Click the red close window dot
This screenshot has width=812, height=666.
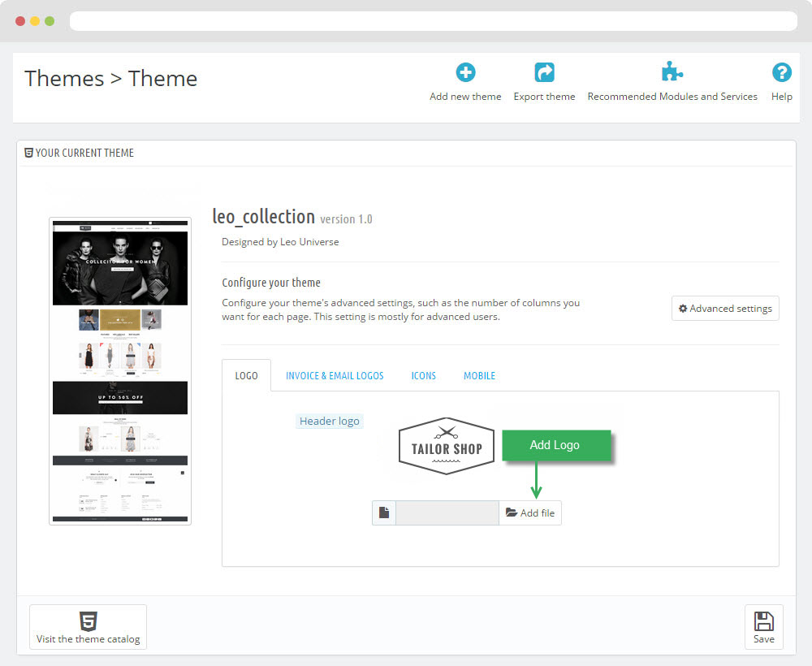pyautogui.click(x=20, y=21)
